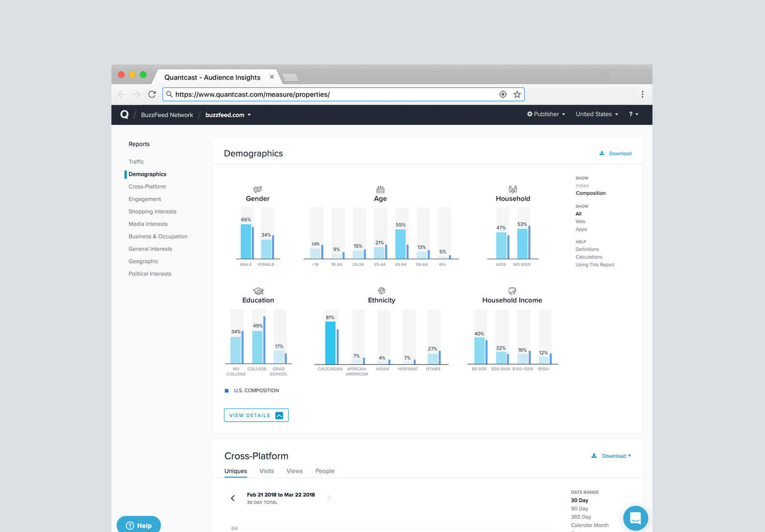This screenshot has height=532, width=765.
Task: Select Apps platform filter
Action: tap(581, 229)
